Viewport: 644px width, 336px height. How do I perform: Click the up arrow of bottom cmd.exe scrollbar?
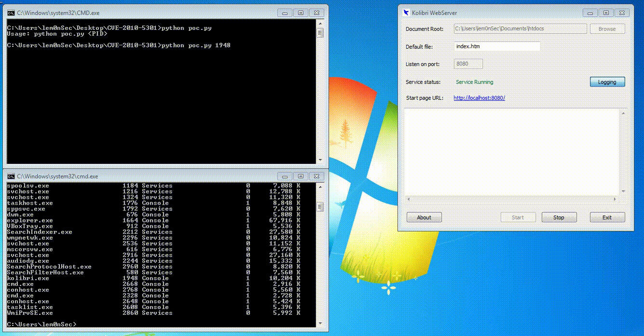320,186
